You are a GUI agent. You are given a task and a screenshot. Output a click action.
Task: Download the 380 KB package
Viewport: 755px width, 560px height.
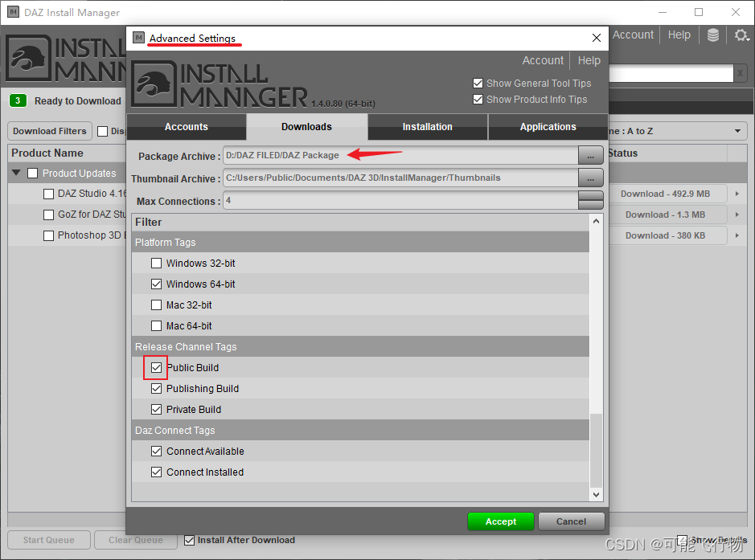click(x=665, y=235)
